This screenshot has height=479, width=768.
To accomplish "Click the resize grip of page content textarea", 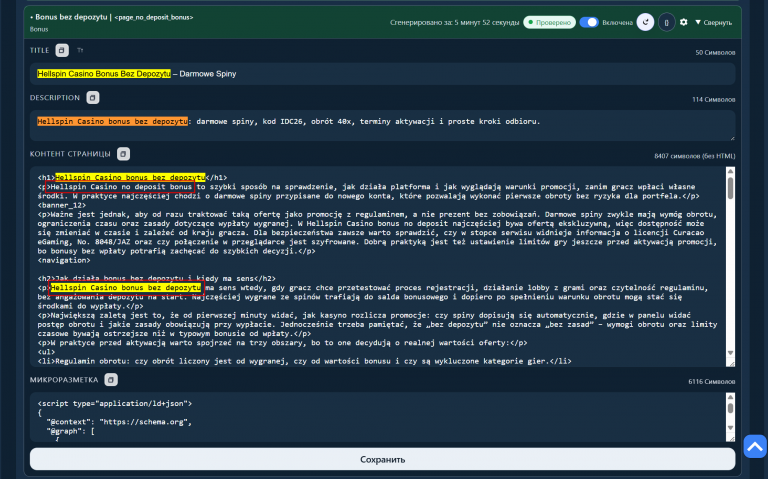I will click(730, 363).
